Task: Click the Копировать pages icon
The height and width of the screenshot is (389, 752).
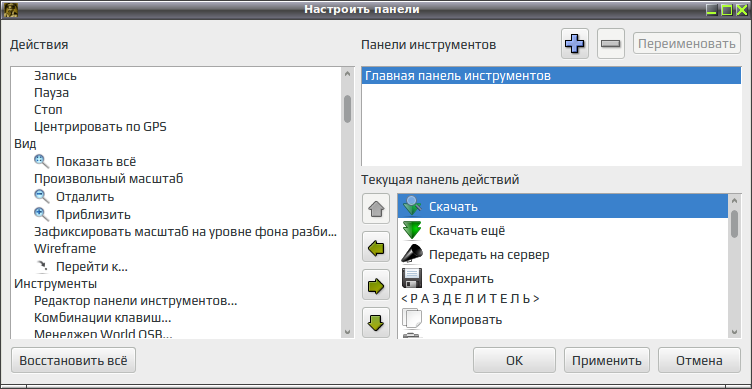Action: (x=411, y=319)
